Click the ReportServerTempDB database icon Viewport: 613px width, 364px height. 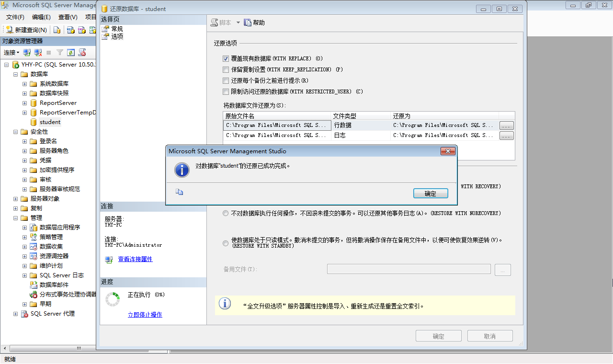tap(34, 113)
